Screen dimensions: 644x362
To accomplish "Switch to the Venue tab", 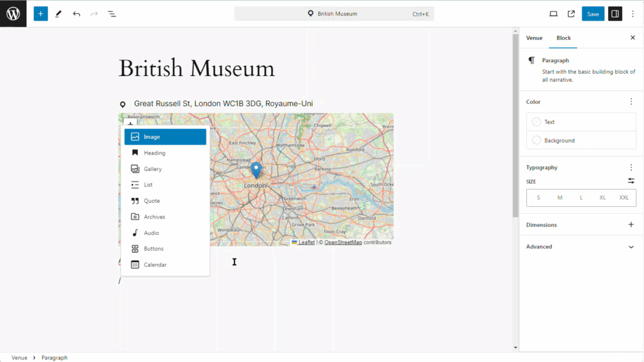I will tap(534, 38).
